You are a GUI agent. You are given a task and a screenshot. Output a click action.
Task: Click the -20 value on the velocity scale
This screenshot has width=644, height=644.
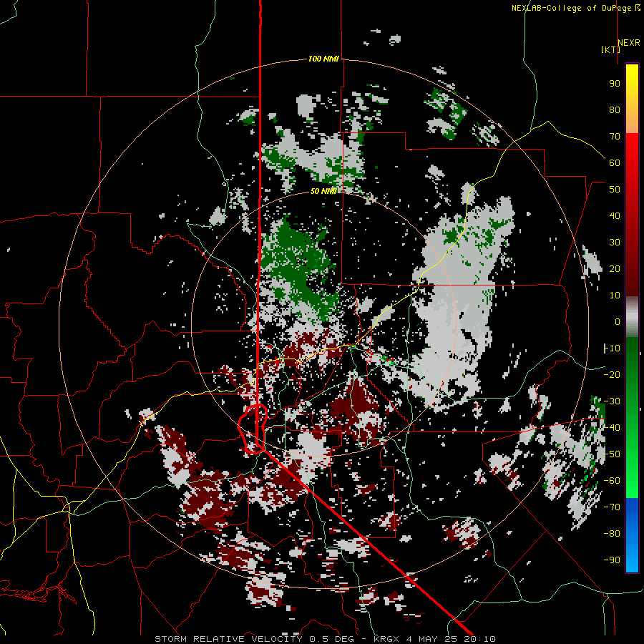click(612, 375)
